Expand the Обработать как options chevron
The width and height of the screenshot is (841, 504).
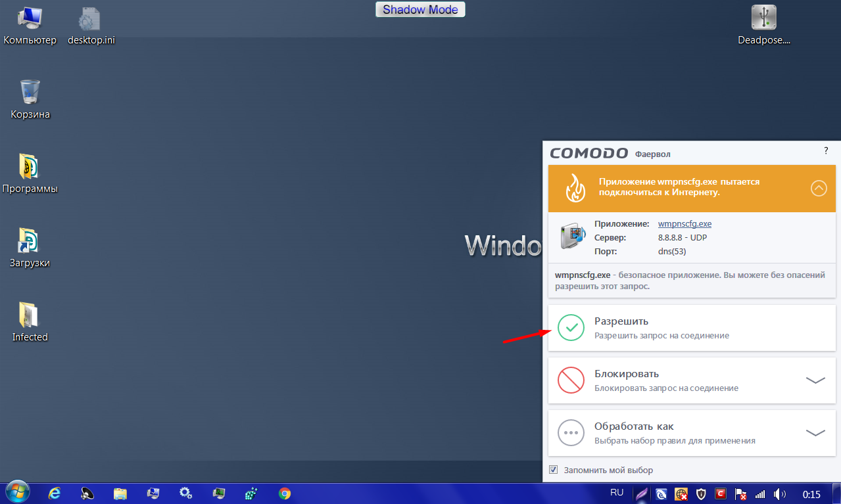pyautogui.click(x=815, y=433)
